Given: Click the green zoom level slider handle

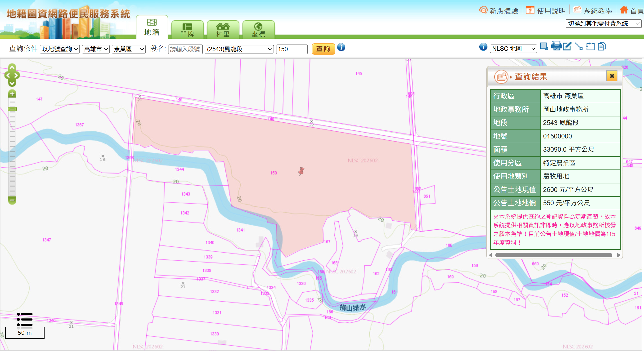Looking at the screenshot, I should 12,109.
